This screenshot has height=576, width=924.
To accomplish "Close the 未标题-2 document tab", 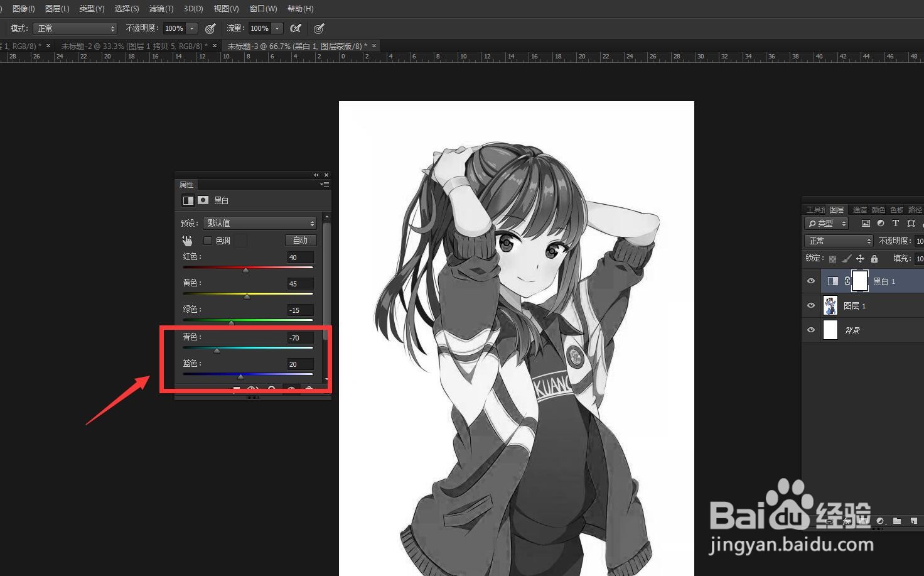I will tap(215, 46).
